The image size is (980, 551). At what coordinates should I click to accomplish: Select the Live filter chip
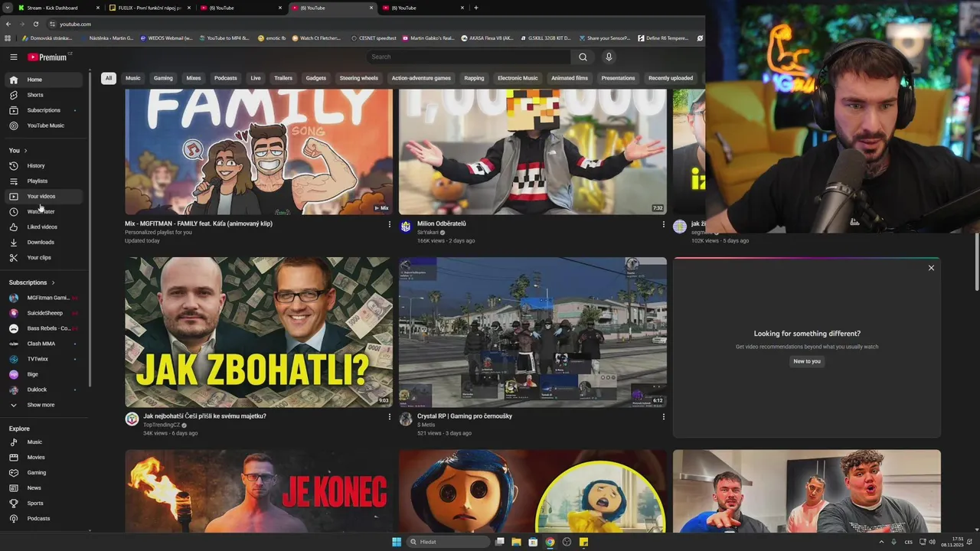click(x=256, y=78)
